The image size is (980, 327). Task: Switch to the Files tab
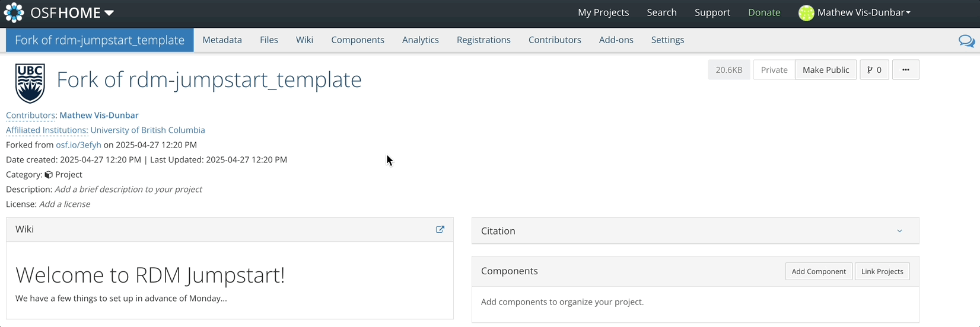(269, 40)
